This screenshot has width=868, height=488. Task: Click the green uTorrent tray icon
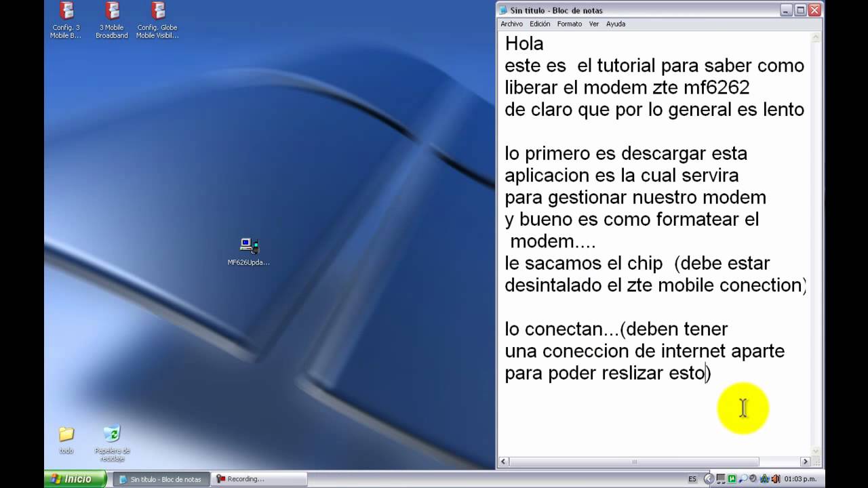[x=732, y=479]
